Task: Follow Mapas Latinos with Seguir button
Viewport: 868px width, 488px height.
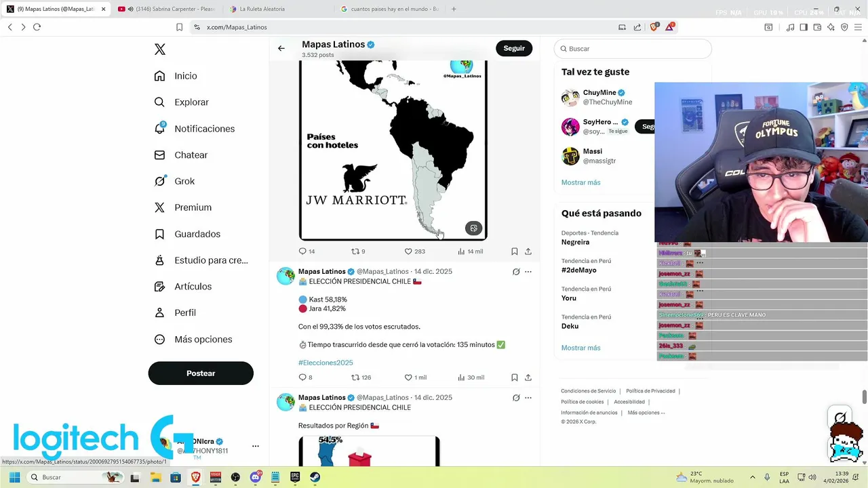Action: [x=514, y=49]
